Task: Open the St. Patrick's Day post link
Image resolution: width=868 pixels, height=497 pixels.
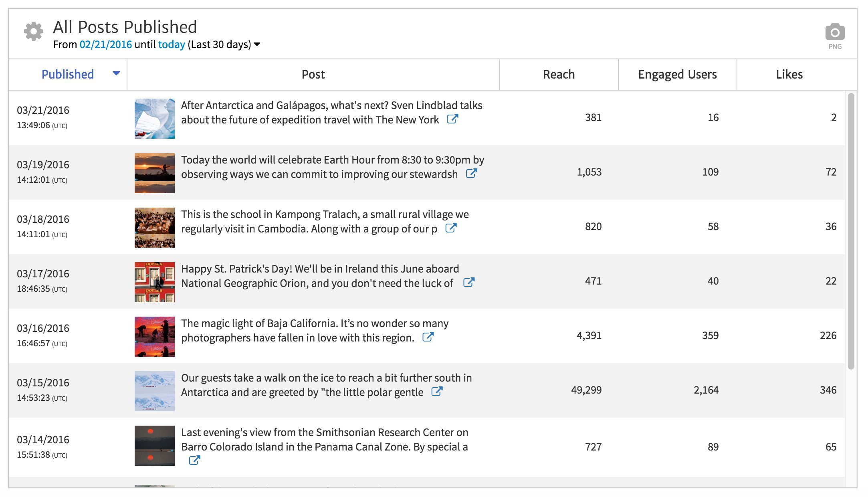Action: point(470,283)
